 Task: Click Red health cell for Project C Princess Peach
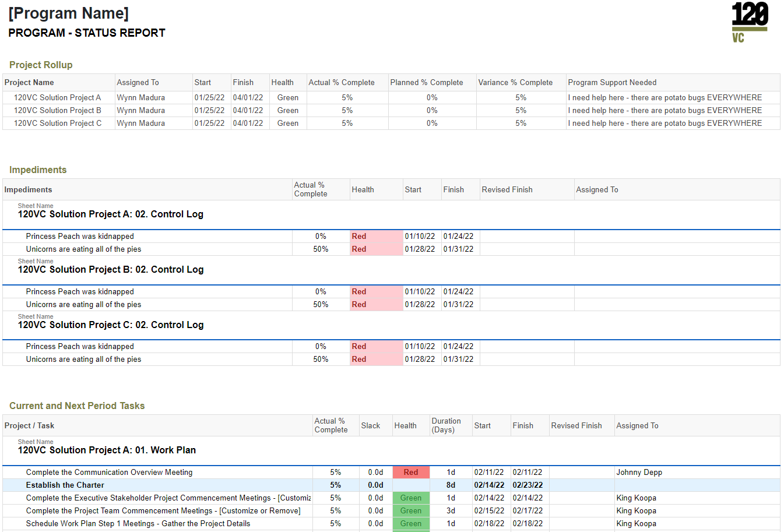coord(377,347)
